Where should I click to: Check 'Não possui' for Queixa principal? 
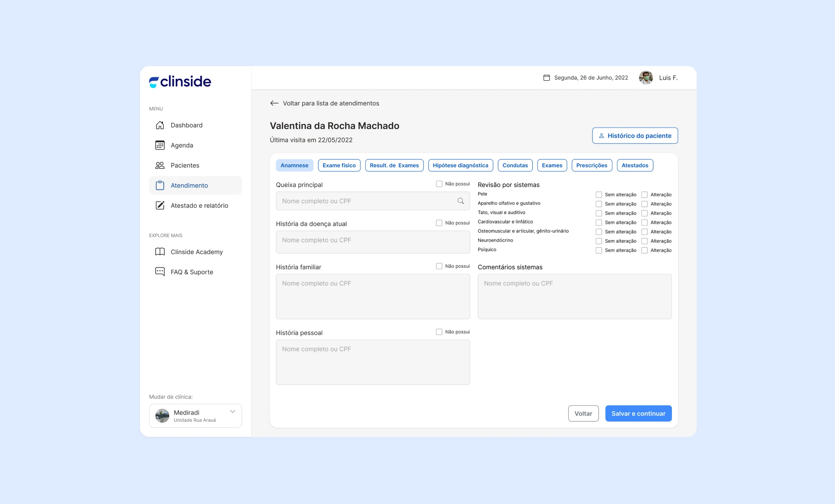439,184
